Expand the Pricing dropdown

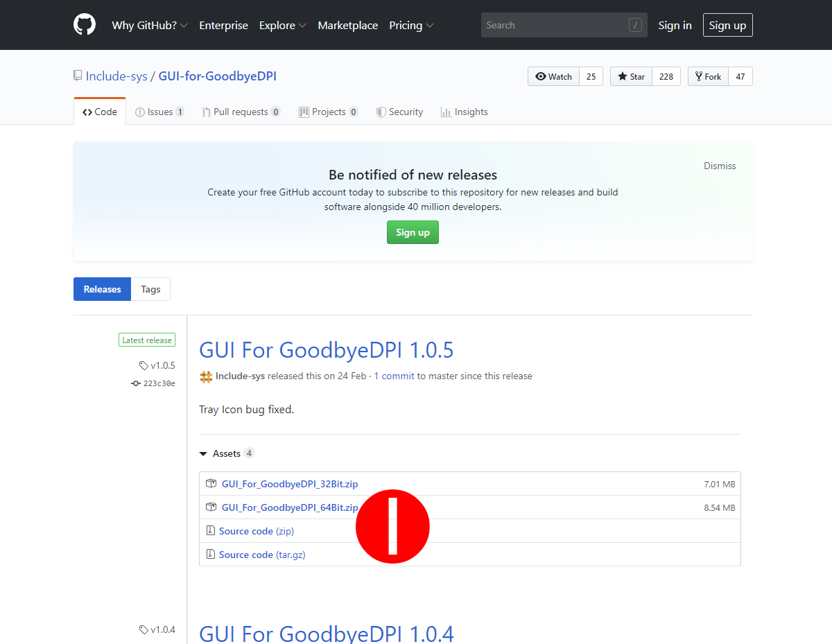pos(412,25)
